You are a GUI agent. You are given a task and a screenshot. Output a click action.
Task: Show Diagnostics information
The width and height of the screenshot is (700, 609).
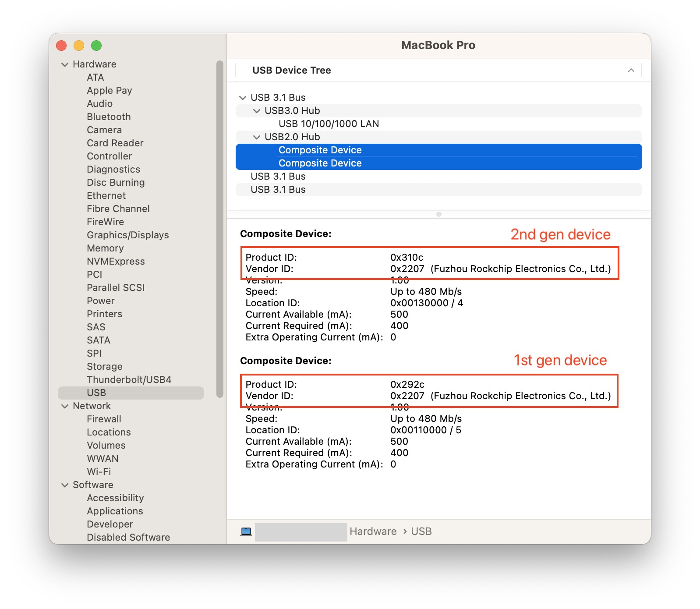pos(113,170)
